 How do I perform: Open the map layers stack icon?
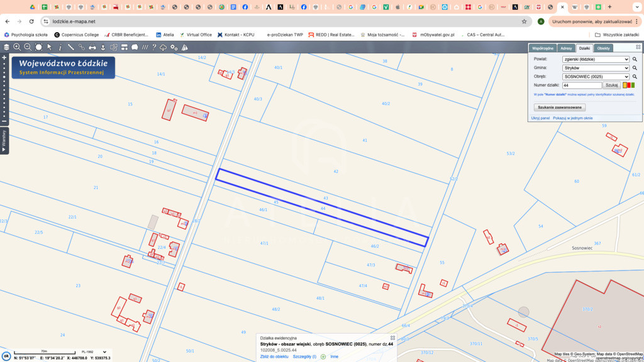click(6, 47)
